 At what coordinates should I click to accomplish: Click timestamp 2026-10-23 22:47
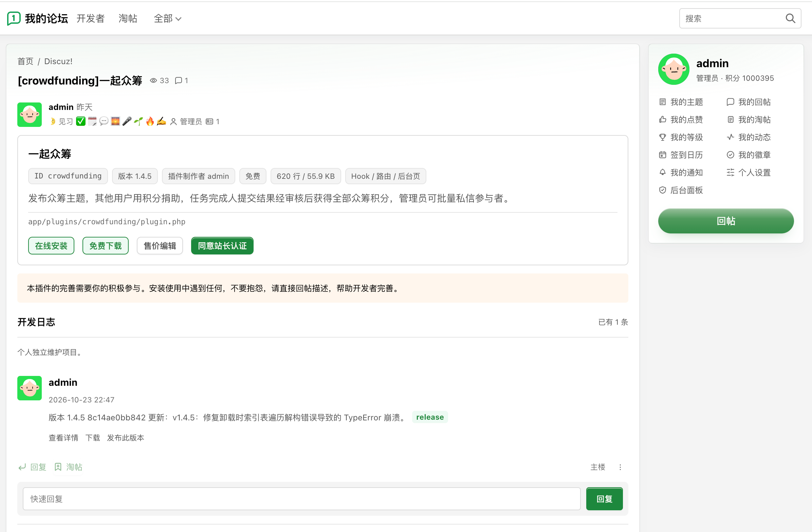(81, 400)
